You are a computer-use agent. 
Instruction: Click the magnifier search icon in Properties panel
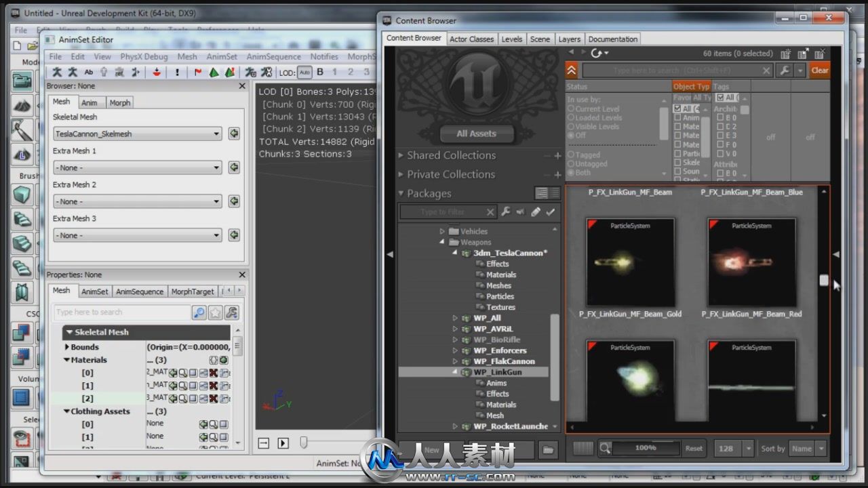199,312
